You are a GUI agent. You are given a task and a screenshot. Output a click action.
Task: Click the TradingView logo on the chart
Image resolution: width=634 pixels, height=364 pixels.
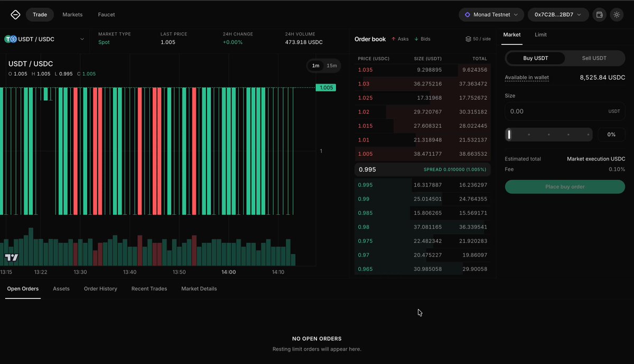tap(12, 258)
